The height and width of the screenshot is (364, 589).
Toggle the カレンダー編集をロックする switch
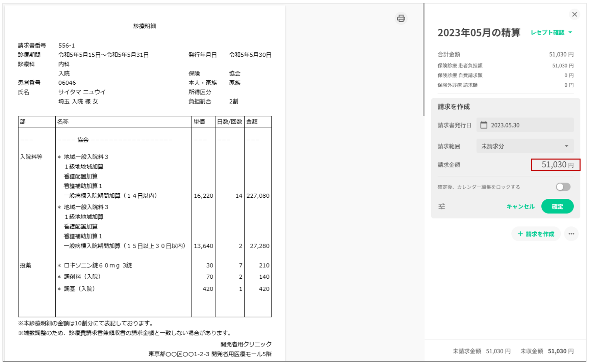(563, 187)
